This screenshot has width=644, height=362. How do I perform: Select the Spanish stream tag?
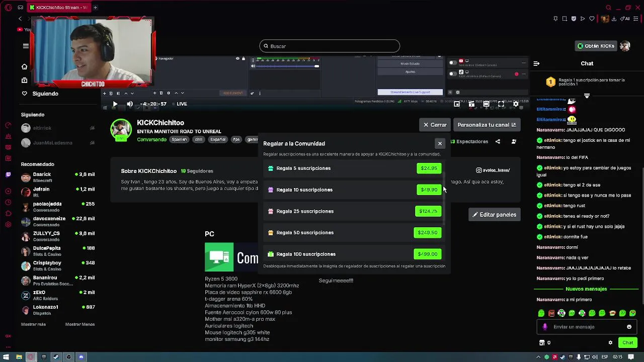point(179,140)
